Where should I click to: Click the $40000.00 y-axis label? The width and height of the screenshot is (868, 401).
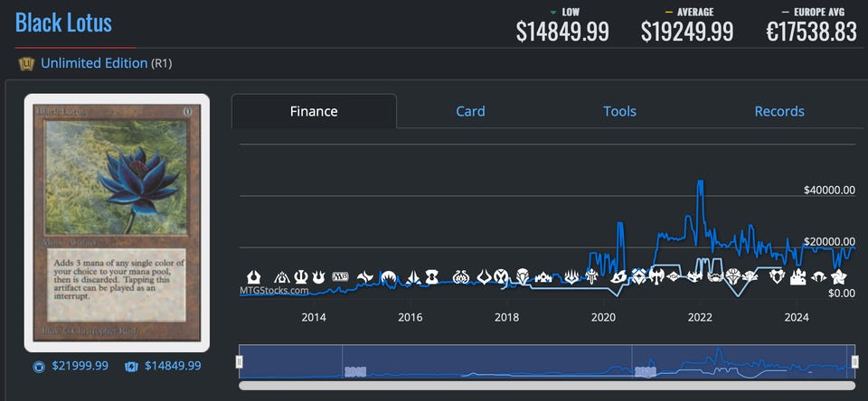coord(829,191)
